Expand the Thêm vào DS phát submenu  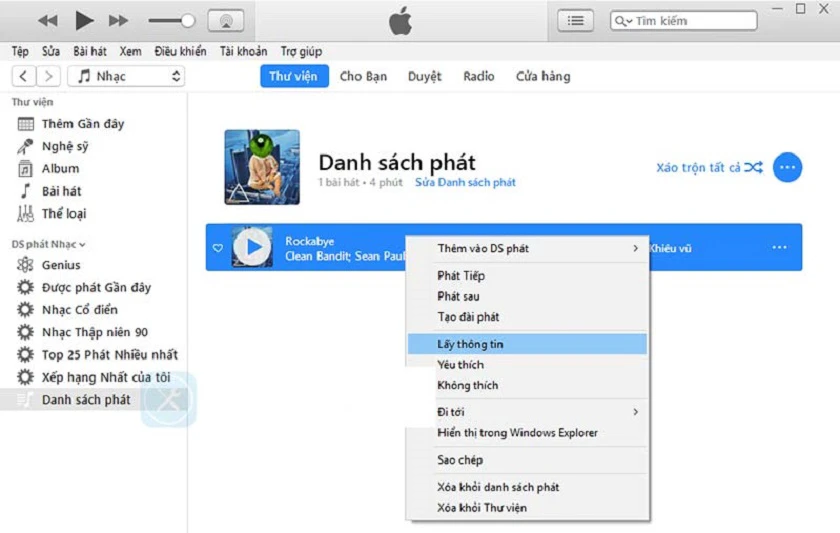[x=527, y=248]
